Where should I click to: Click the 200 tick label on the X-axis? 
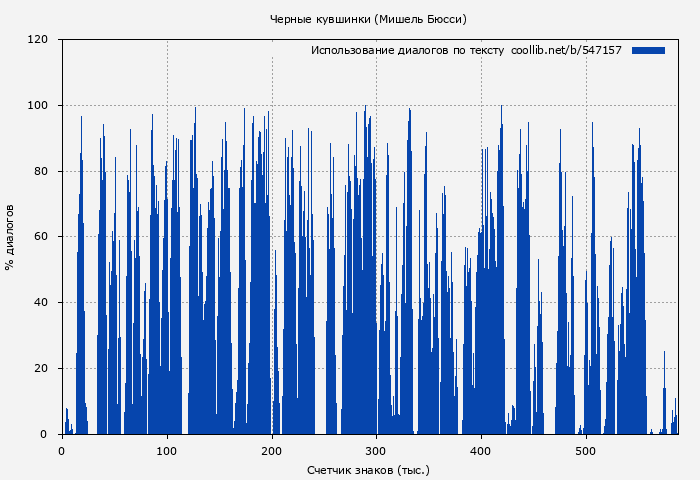pos(272,451)
